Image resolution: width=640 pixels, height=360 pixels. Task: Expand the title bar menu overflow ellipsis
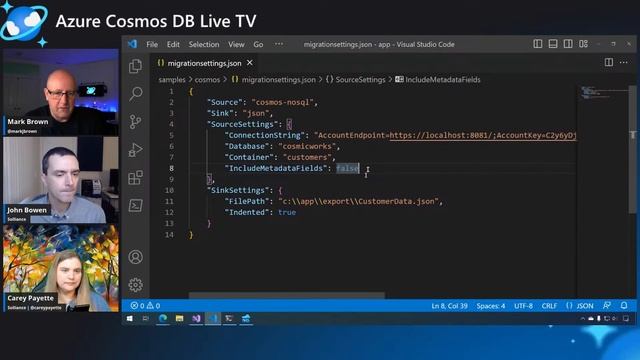click(x=279, y=44)
